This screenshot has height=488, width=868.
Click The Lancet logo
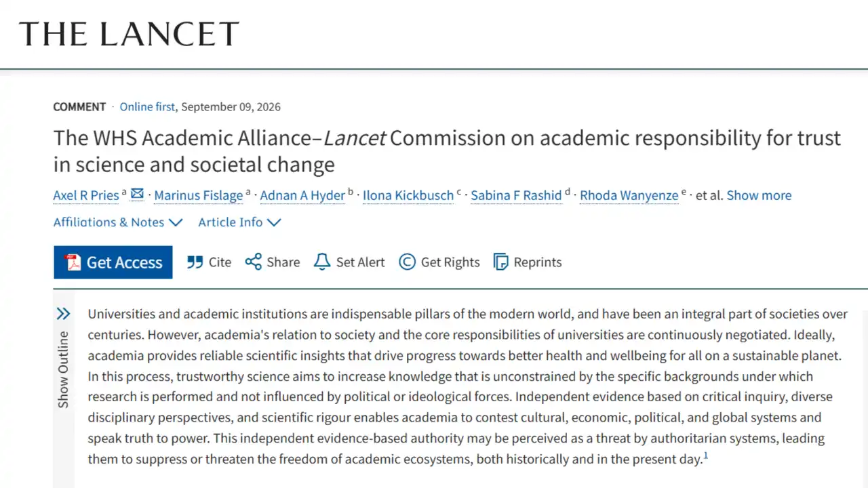tap(129, 34)
